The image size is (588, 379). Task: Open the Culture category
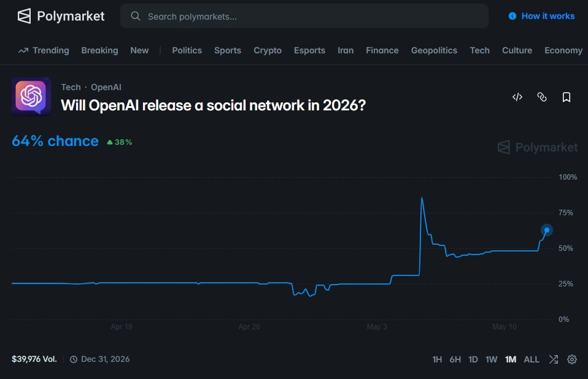click(x=517, y=50)
